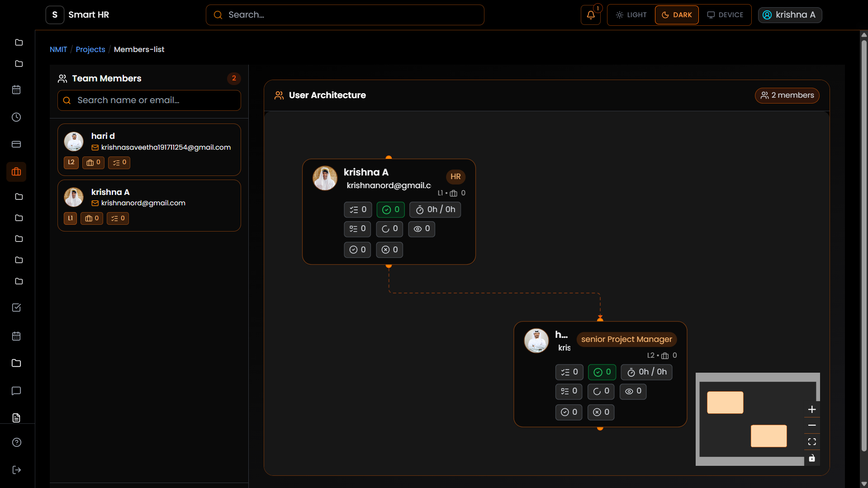Click the 2 members badge
868x488 pixels.
click(x=787, y=95)
